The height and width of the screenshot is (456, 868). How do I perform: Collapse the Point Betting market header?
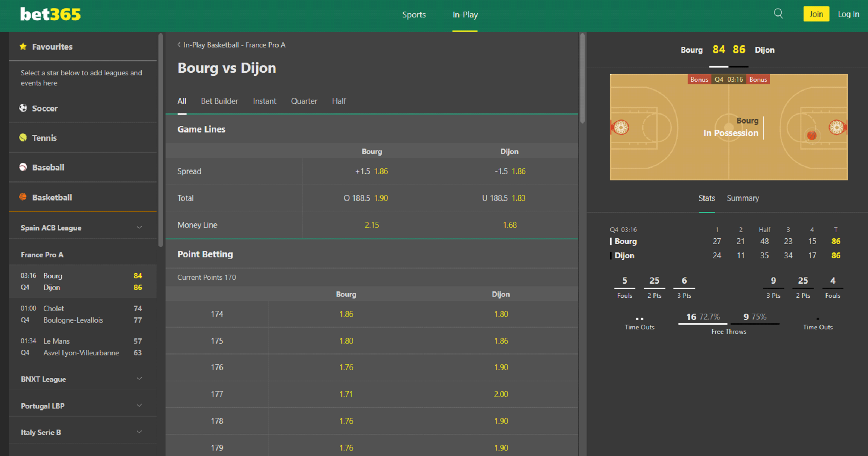(x=372, y=254)
